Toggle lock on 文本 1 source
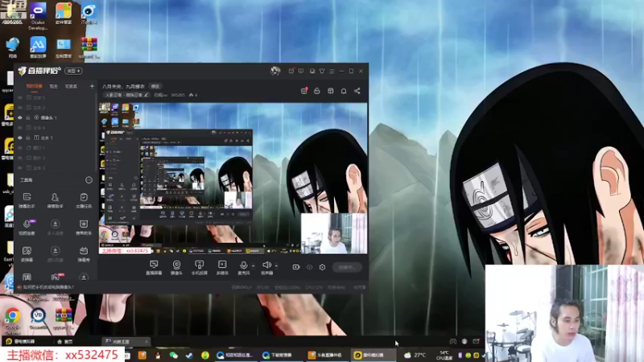644x362 pixels. click(28, 138)
